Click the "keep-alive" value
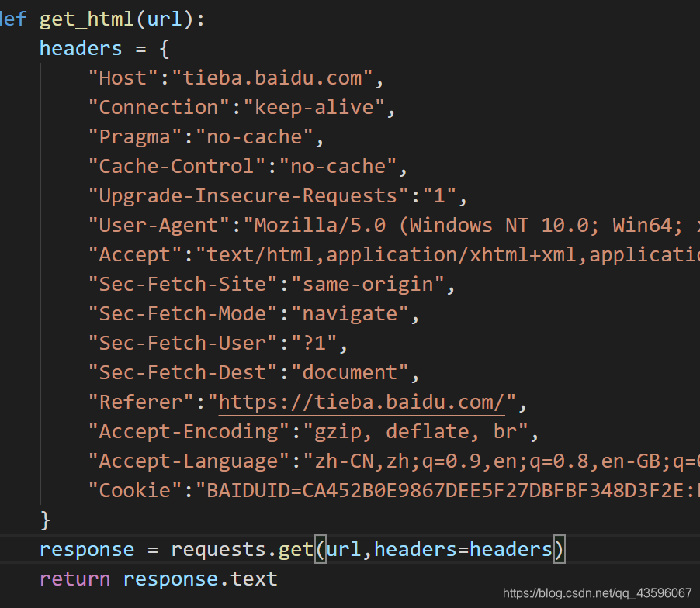Image resolution: width=700 pixels, height=608 pixels. (314, 107)
